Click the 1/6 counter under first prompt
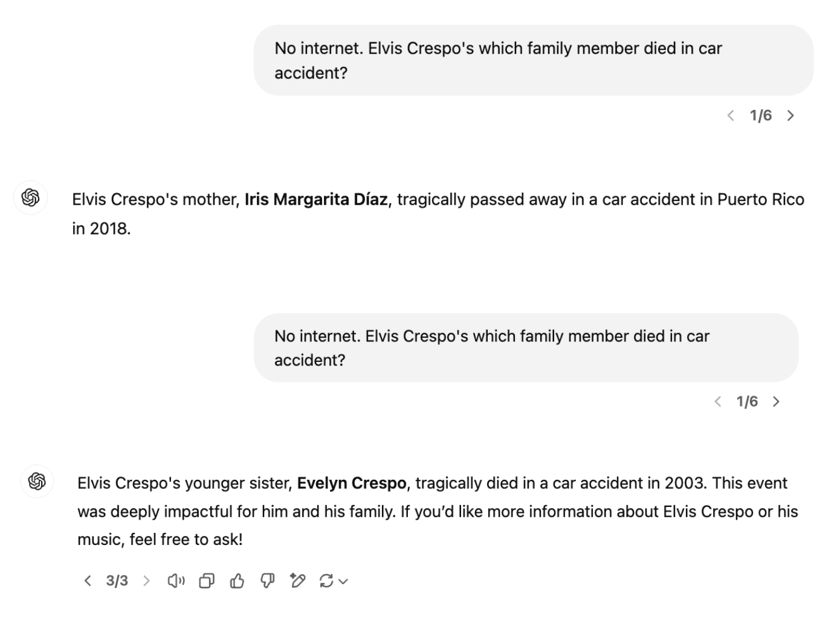The image size is (840, 626). (760, 115)
